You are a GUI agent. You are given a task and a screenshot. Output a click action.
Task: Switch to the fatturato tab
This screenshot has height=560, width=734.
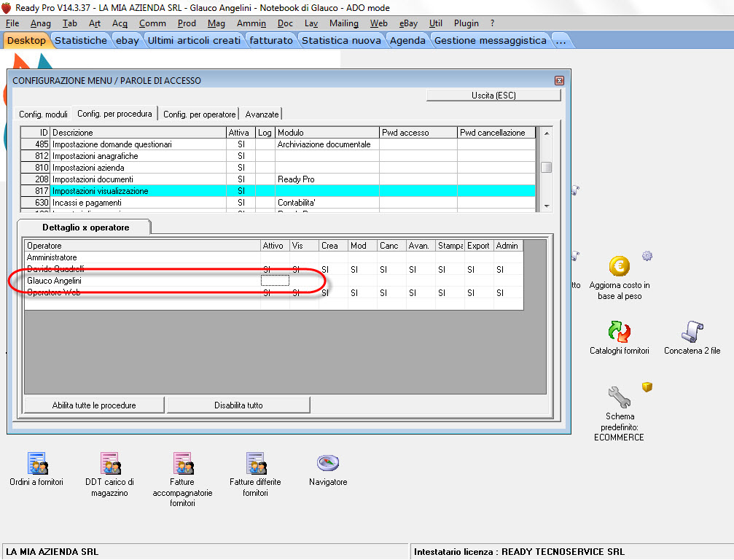point(271,41)
